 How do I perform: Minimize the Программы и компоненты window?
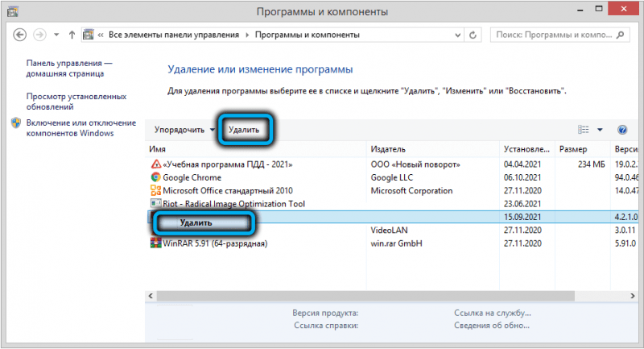click(580, 10)
